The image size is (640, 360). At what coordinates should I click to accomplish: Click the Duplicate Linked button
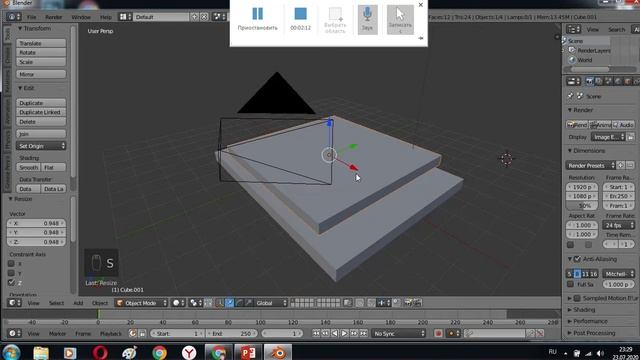[x=41, y=112]
